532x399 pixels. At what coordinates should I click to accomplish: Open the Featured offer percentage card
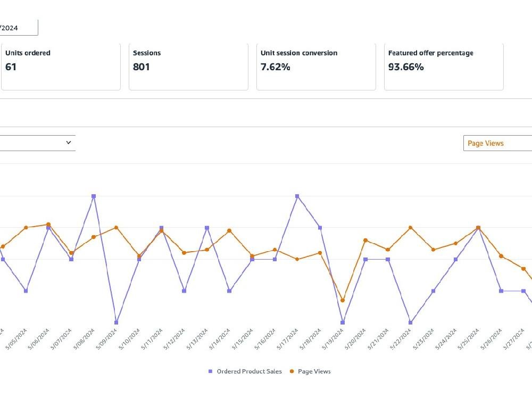[x=444, y=66]
